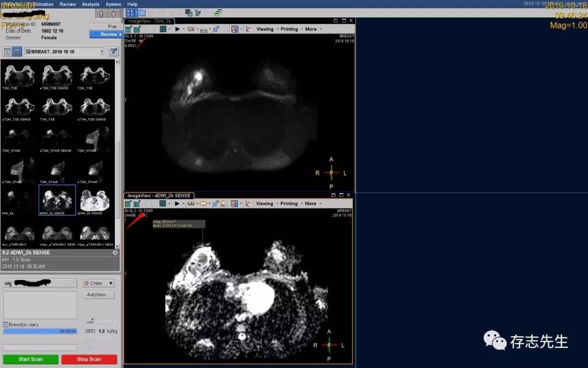Click hand/pan icon in dDWI_2b SENSE toolbar

click(x=248, y=203)
